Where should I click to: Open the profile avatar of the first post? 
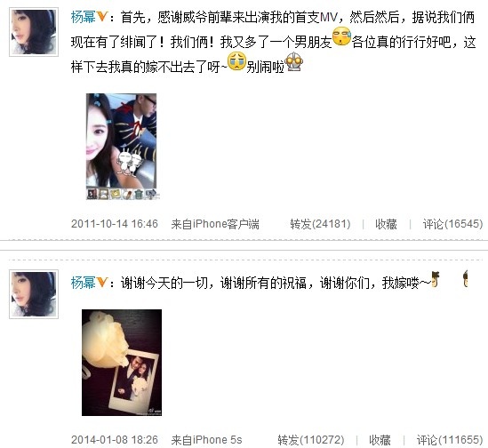pos(34,32)
